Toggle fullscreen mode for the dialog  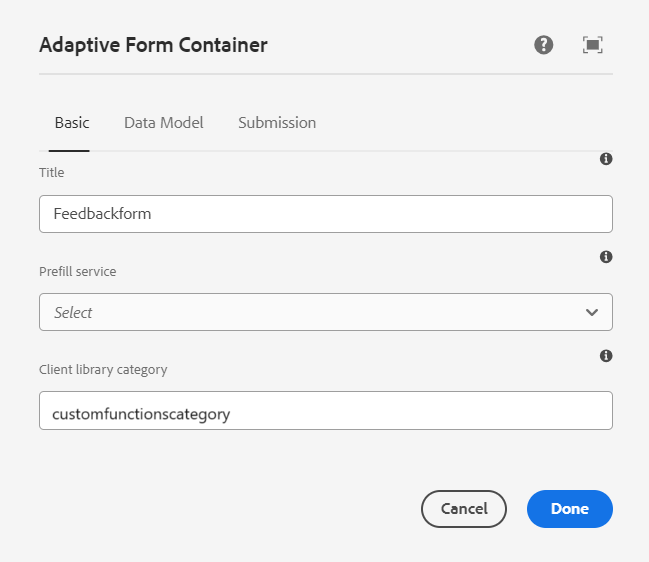tap(593, 45)
